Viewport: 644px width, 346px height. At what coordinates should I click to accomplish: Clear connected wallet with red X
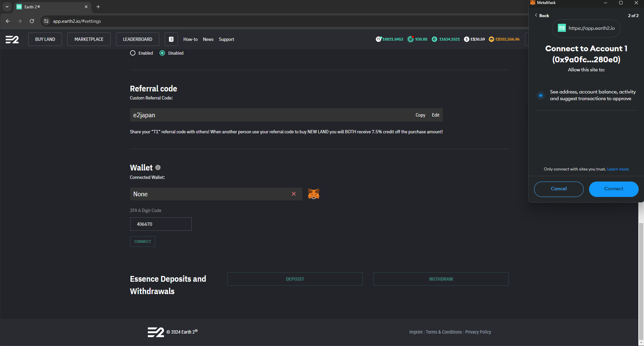coord(294,194)
